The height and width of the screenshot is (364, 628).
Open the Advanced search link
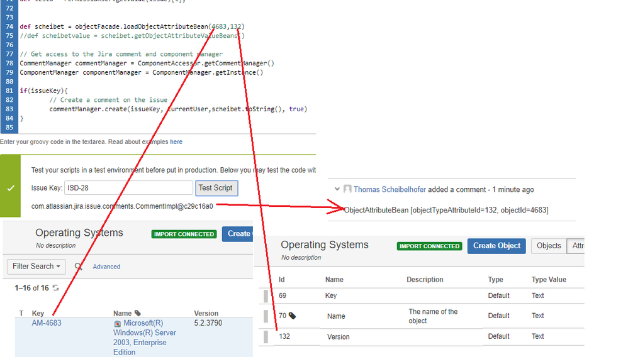106,267
